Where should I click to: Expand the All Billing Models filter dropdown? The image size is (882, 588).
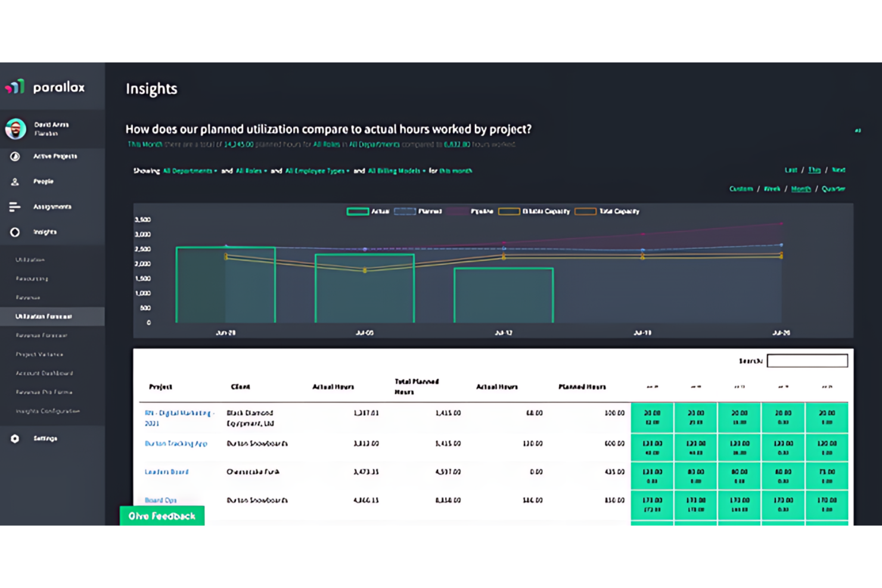(x=396, y=171)
